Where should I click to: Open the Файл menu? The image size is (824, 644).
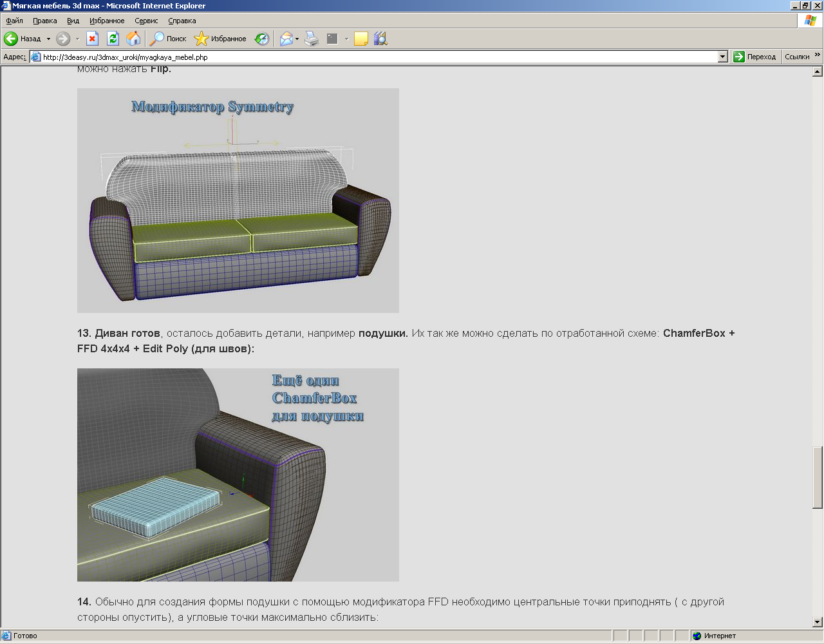click(x=14, y=21)
